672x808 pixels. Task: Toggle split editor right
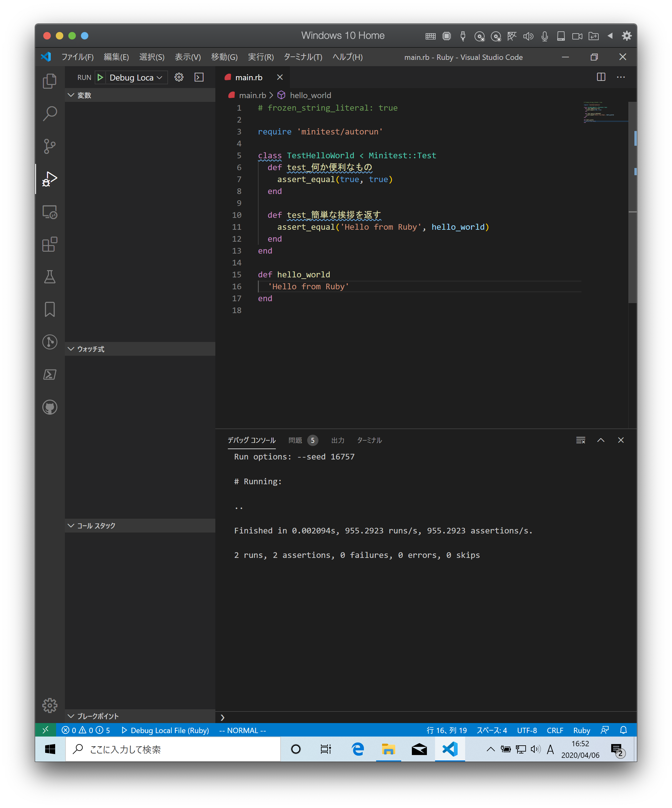tap(601, 77)
